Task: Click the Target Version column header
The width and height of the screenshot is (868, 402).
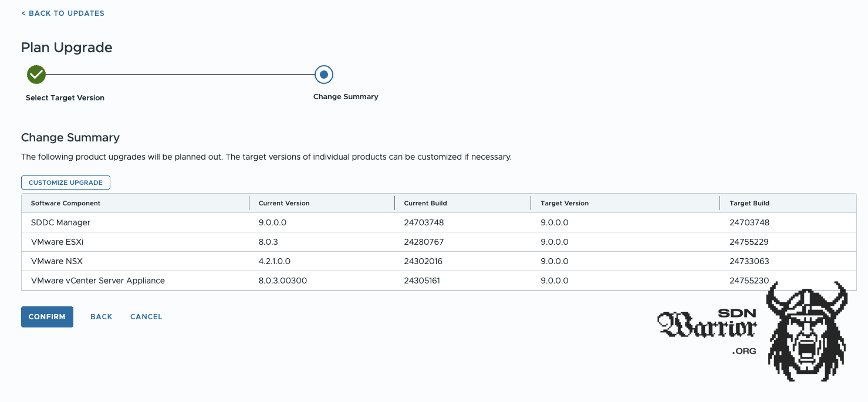Action: pyautogui.click(x=565, y=203)
